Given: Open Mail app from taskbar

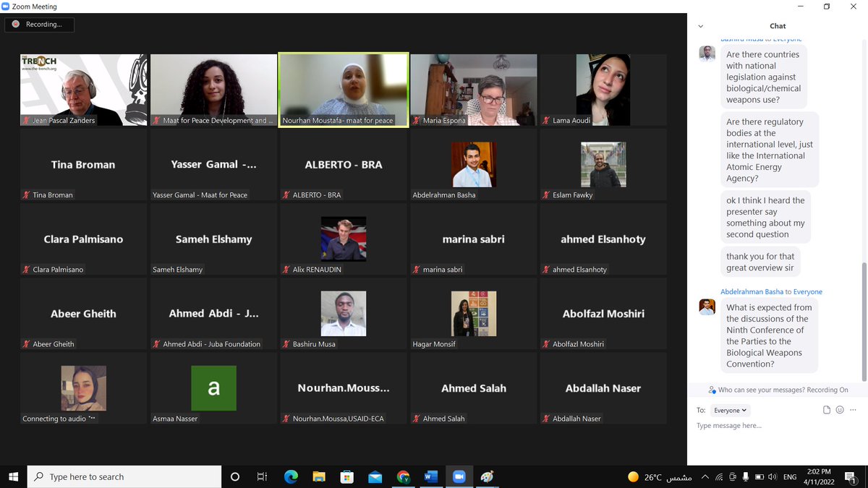Looking at the screenshot, I should pyautogui.click(x=375, y=476).
